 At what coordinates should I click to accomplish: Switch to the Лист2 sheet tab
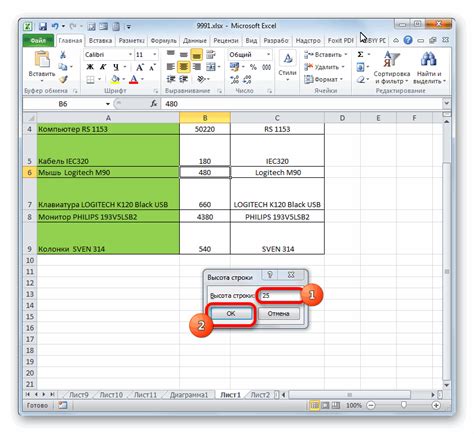[x=260, y=395]
